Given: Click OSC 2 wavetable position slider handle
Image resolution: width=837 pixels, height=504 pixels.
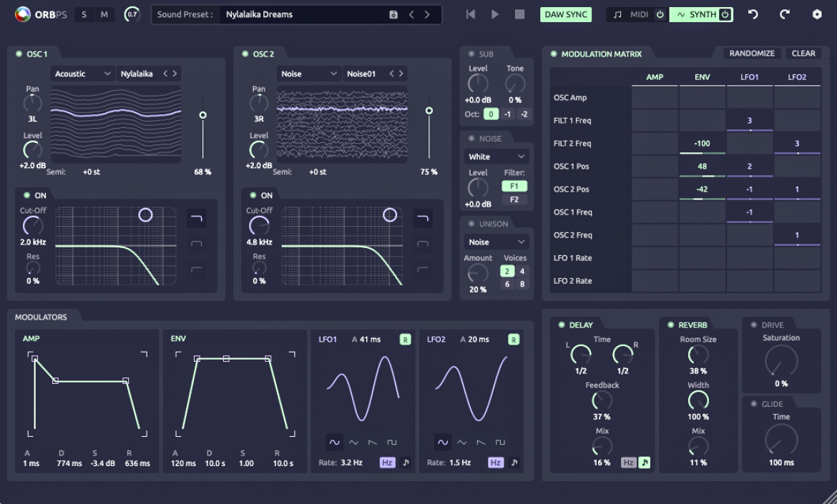Looking at the screenshot, I should point(429,110).
